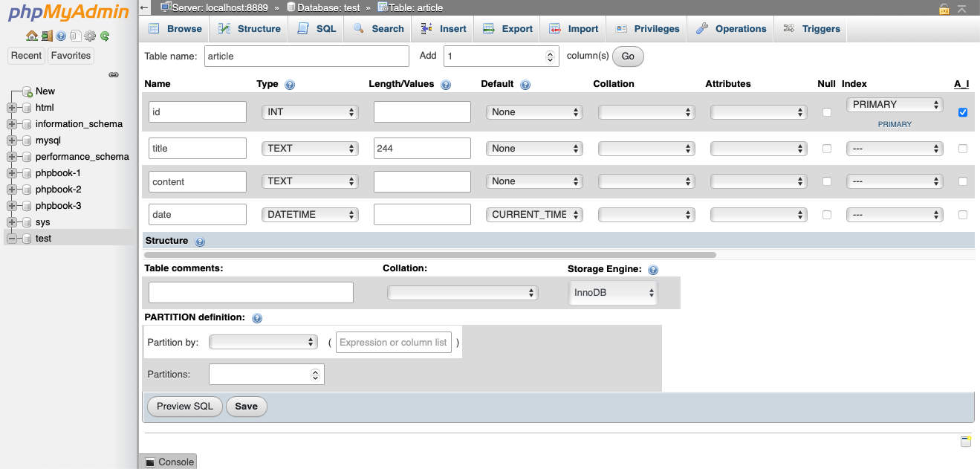The width and height of the screenshot is (980, 469).
Task: Click the Preview SQL button
Action: (x=185, y=407)
